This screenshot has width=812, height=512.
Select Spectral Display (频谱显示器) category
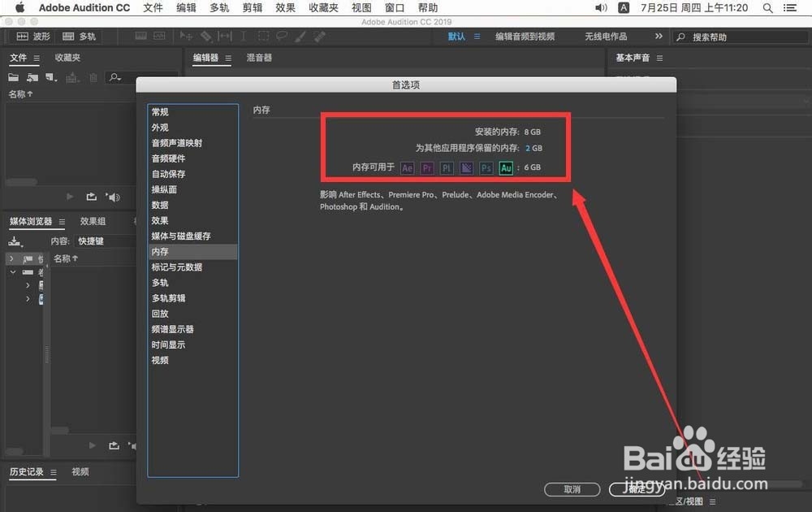pos(192,329)
